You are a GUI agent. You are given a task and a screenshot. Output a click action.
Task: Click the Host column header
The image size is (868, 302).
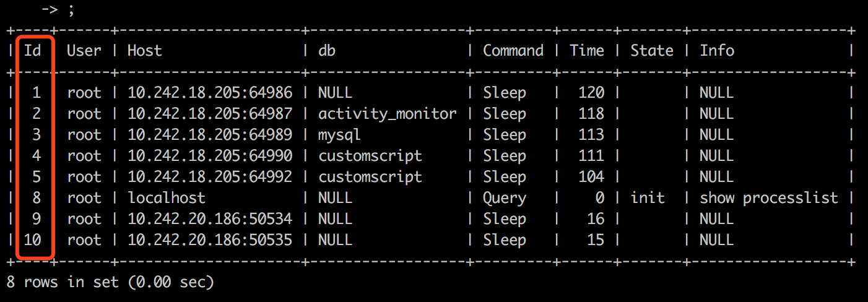pos(144,51)
